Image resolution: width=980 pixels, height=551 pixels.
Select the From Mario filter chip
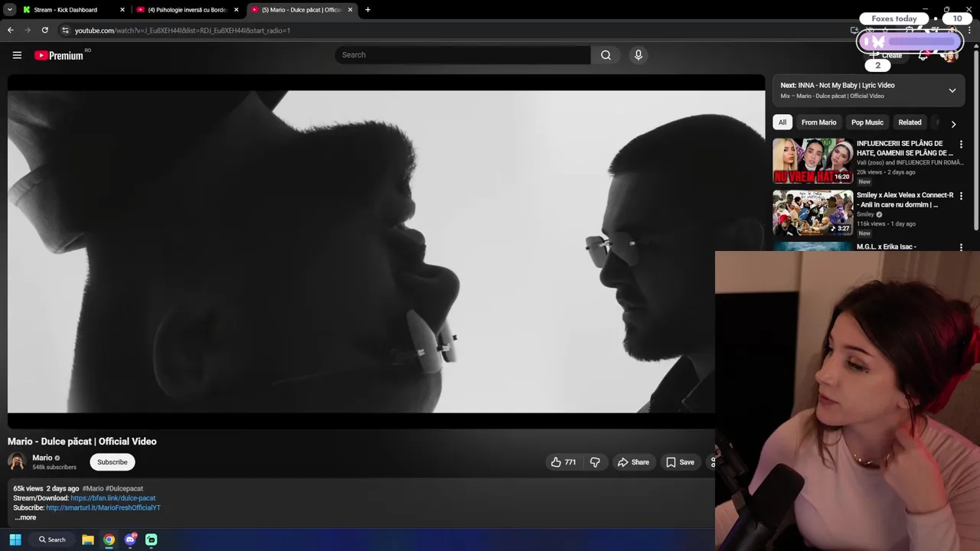pyautogui.click(x=818, y=122)
